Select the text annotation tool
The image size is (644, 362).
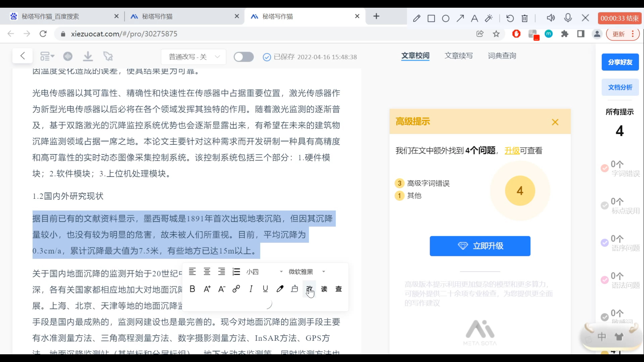(x=474, y=18)
